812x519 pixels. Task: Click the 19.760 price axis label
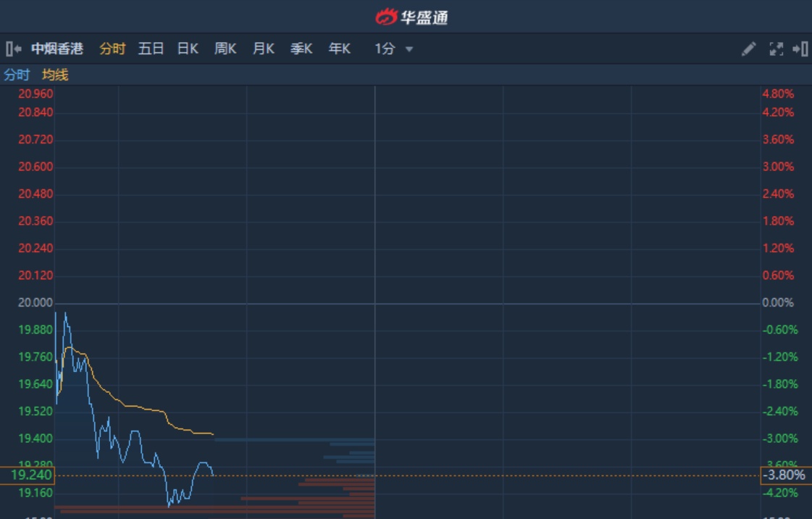coord(35,357)
